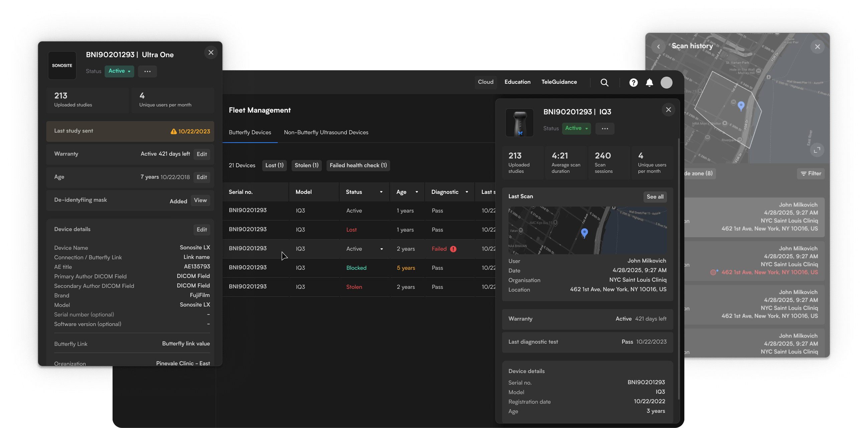Viewport: 868px width, 428px height.
Task: Edit the Device details section
Action: (x=201, y=230)
